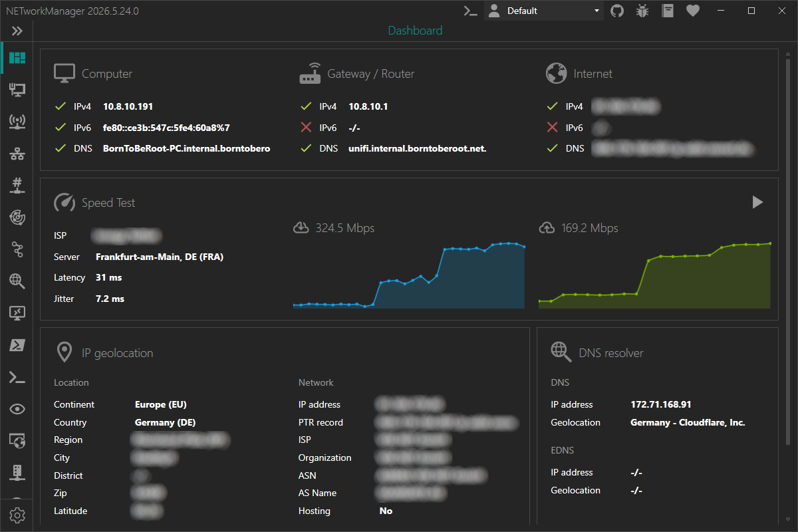The height and width of the screenshot is (532, 798).
Task: Open the Remote Desktop tool
Action: [17, 313]
